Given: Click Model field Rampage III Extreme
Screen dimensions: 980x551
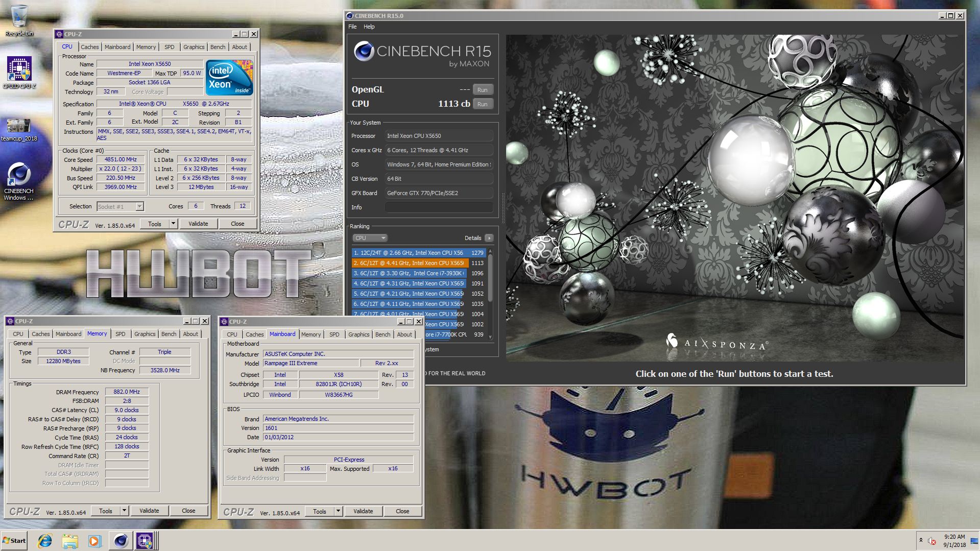Looking at the screenshot, I should pos(310,363).
